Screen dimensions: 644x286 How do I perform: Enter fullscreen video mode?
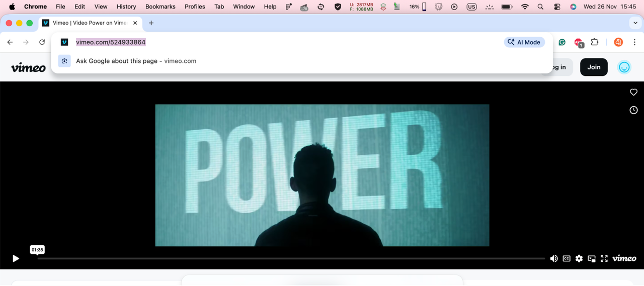(x=604, y=258)
